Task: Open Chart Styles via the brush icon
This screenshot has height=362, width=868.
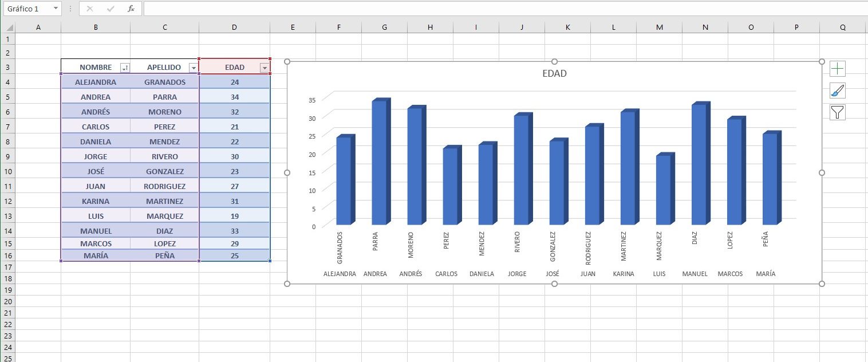Action: click(x=837, y=90)
